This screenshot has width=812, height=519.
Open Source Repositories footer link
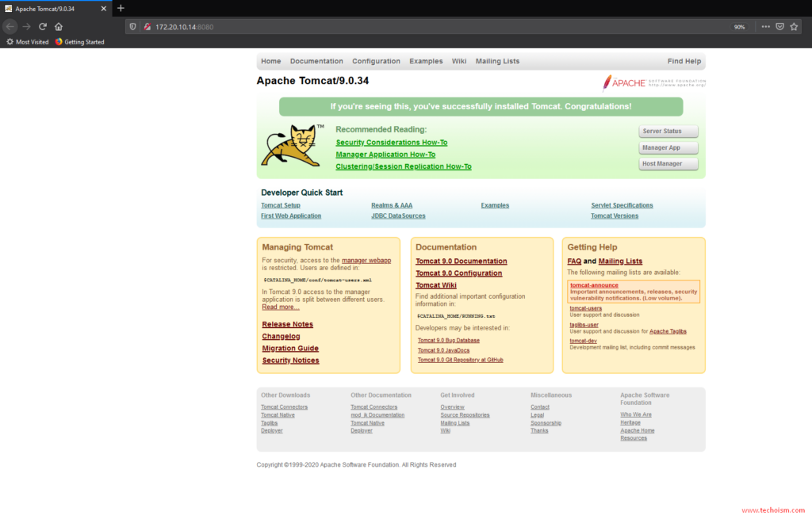465,415
